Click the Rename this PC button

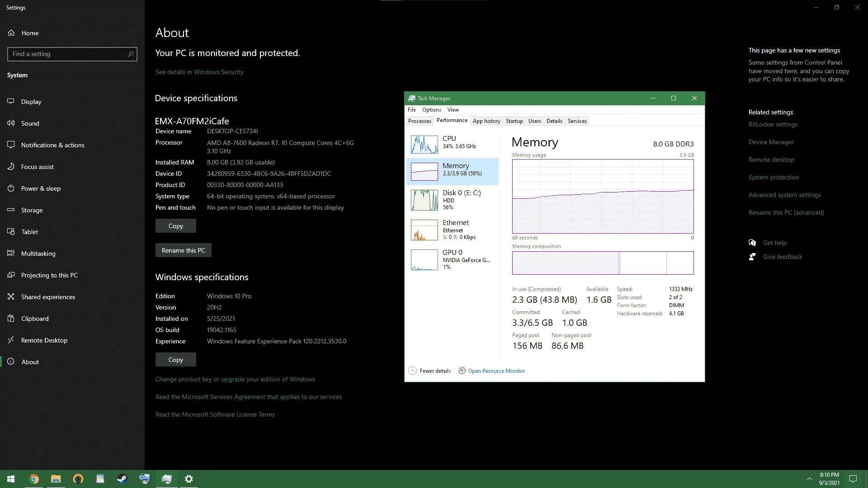[x=184, y=250]
